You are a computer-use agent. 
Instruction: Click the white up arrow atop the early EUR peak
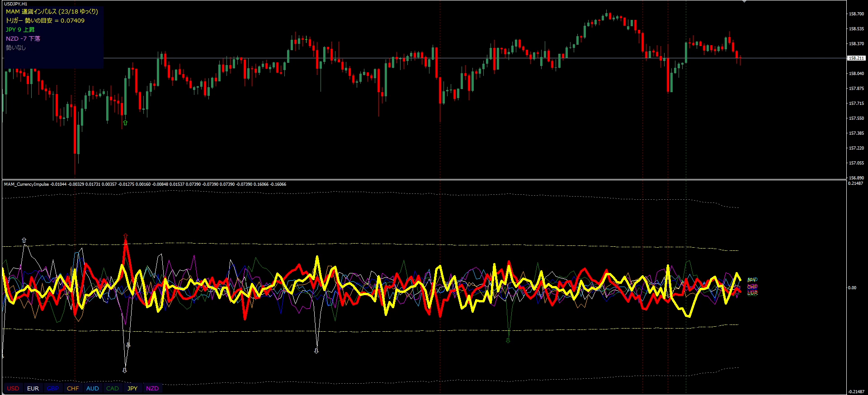[24, 240]
